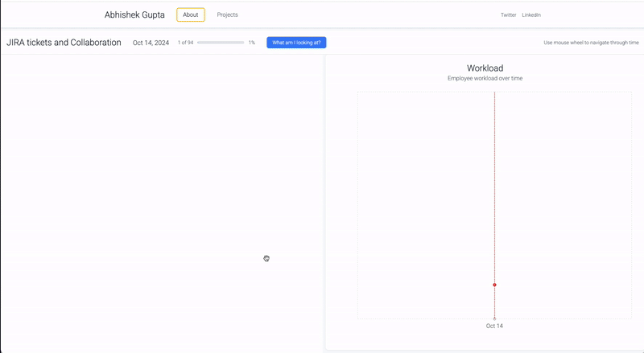Click the hollow marker on chart baseline
Image resolution: width=644 pixels, height=353 pixels.
click(494, 318)
